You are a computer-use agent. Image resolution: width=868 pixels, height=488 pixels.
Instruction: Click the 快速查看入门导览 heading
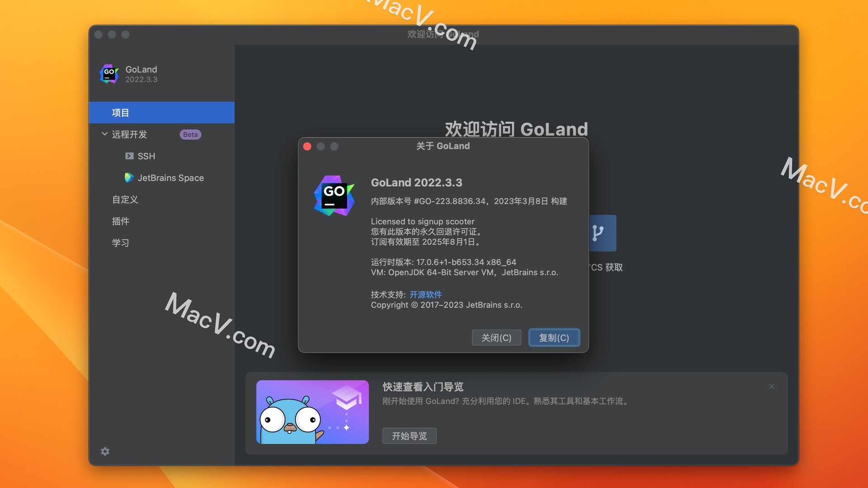pos(423,387)
